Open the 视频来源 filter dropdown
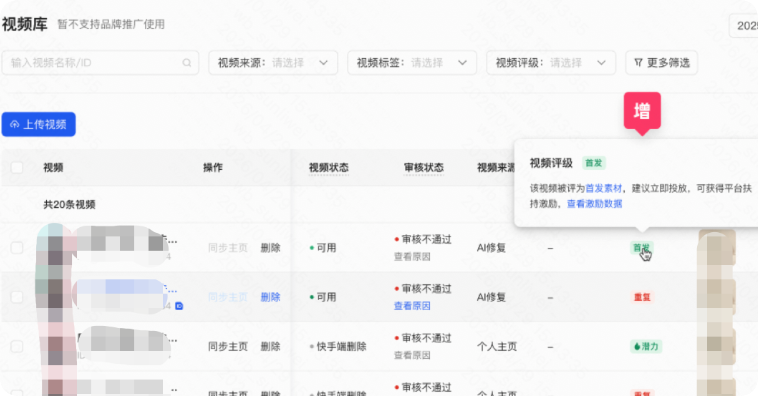The image size is (758, 396). pyautogui.click(x=273, y=63)
